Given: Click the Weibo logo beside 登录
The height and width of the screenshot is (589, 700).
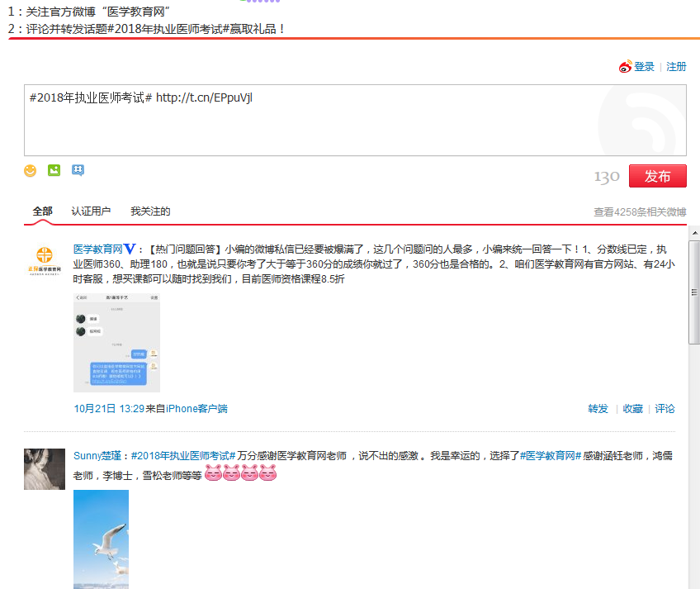Looking at the screenshot, I should point(626,67).
